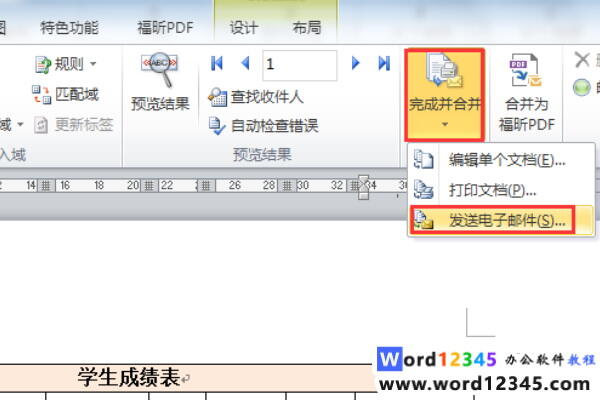Select the 匹配域 label
The image size is (600, 400).
coord(77,94)
